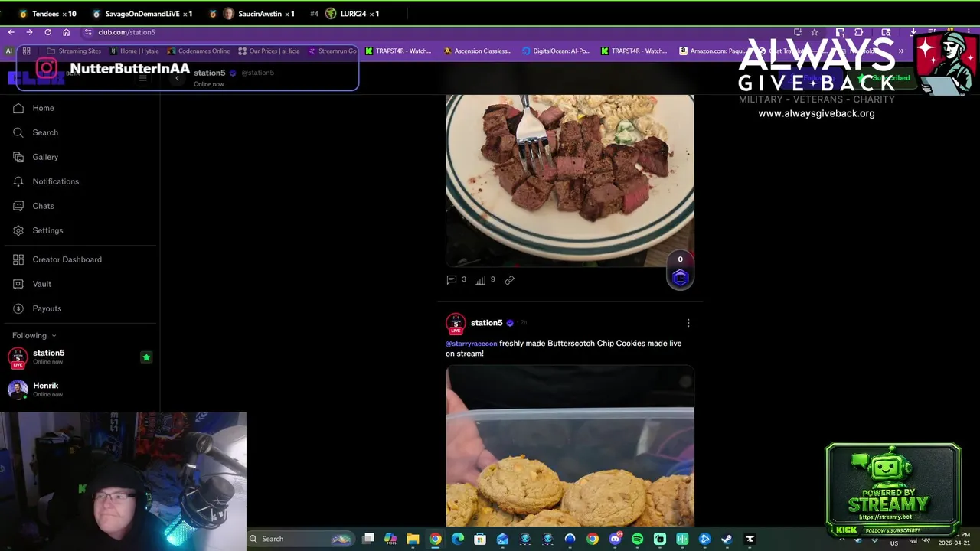
Task: Open File Explorer from taskbar
Action: [413, 539]
